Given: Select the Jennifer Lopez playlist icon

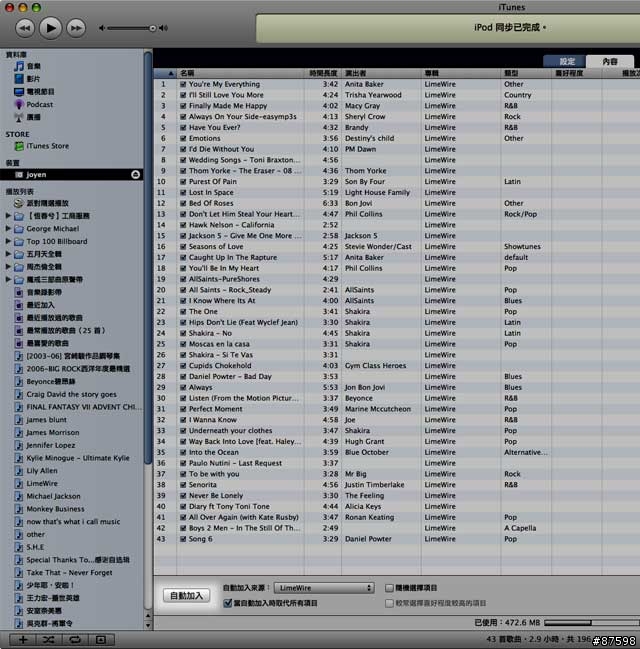Looking at the screenshot, I should click(19, 445).
